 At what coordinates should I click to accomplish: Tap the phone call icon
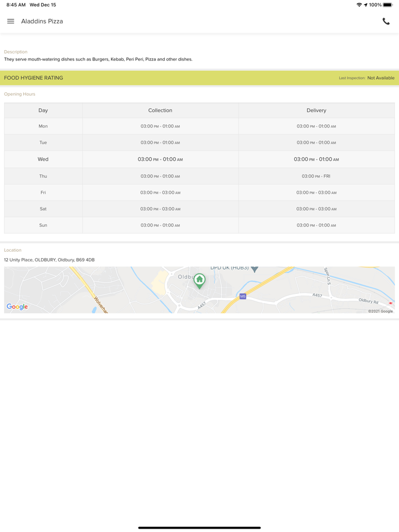coord(386,21)
